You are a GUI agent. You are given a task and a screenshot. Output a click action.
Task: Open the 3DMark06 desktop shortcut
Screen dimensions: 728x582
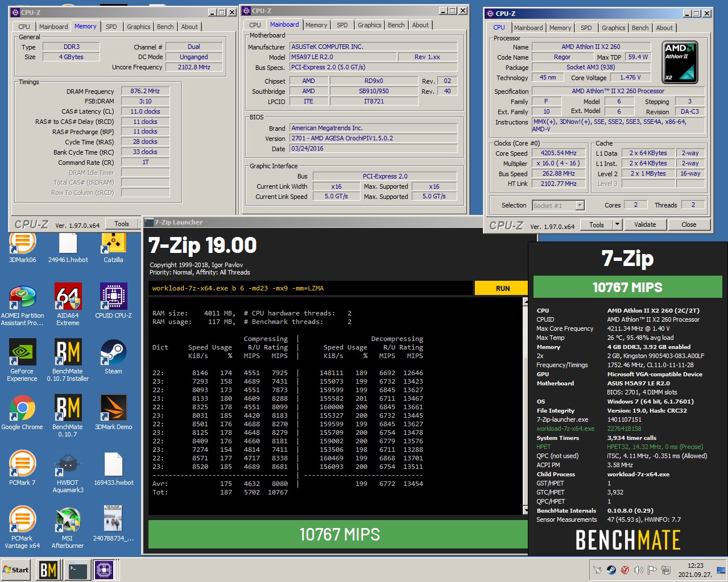22,248
